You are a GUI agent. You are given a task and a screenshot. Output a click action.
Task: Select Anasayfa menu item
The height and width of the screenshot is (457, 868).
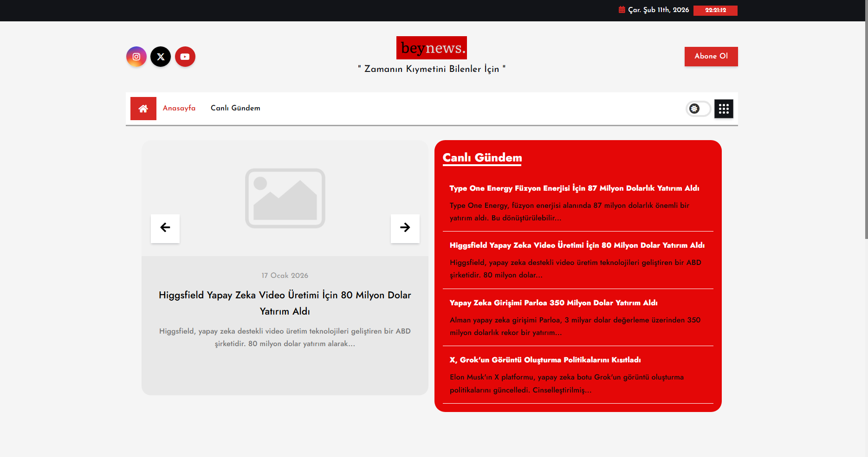click(x=179, y=108)
